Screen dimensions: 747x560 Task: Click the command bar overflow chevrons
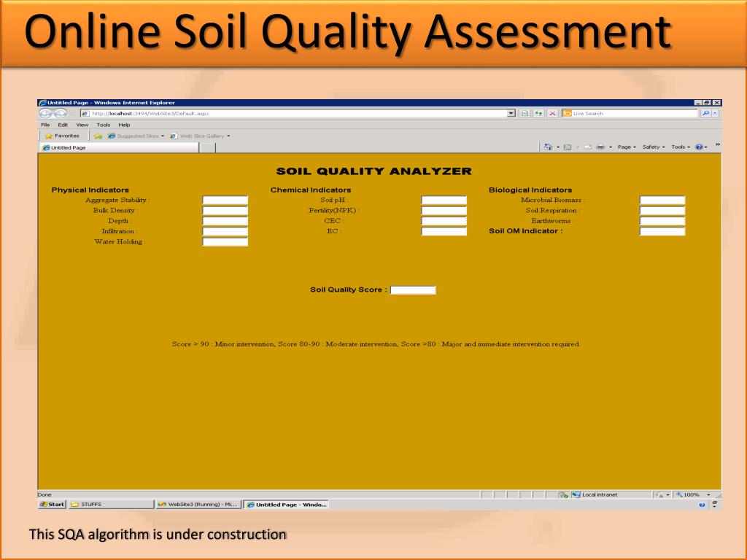tap(718, 145)
